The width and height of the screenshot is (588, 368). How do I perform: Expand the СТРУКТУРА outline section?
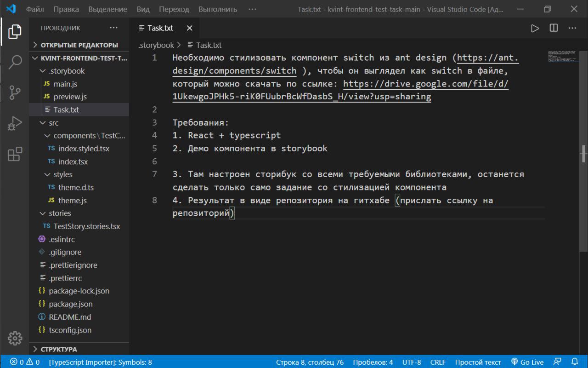coord(79,349)
